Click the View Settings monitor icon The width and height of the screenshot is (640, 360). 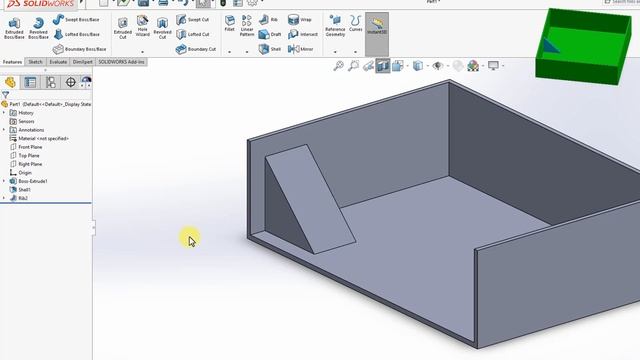(493, 66)
